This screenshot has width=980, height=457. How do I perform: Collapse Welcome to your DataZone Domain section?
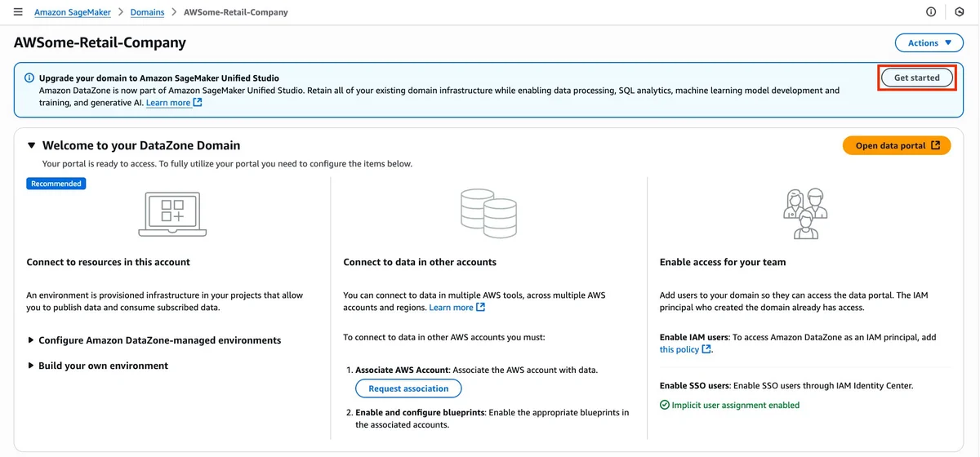click(31, 145)
